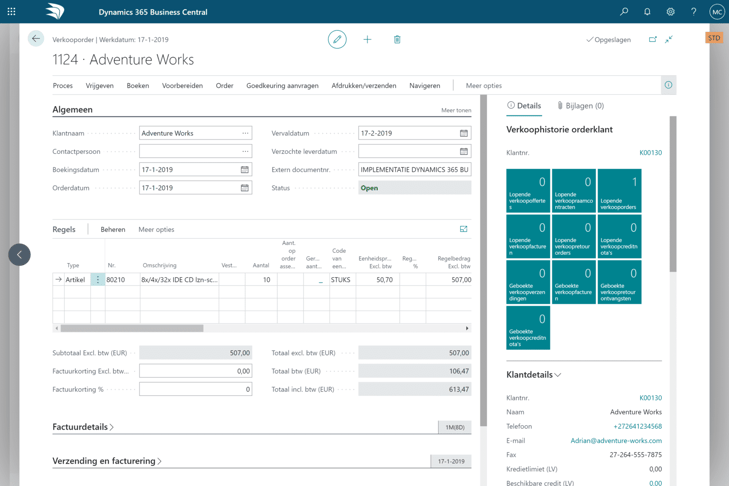Show more fields with Meer tonen

pos(456,111)
